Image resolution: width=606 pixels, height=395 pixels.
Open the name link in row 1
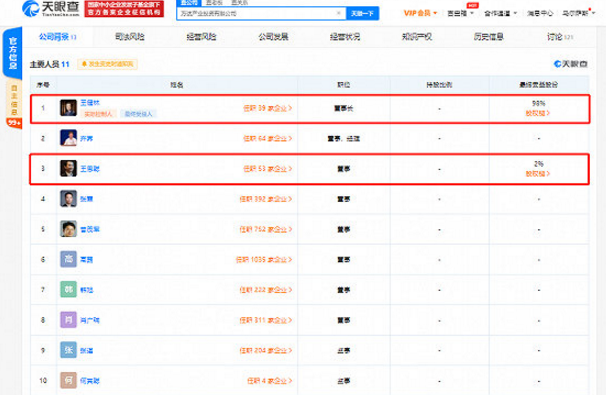[90, 102]
